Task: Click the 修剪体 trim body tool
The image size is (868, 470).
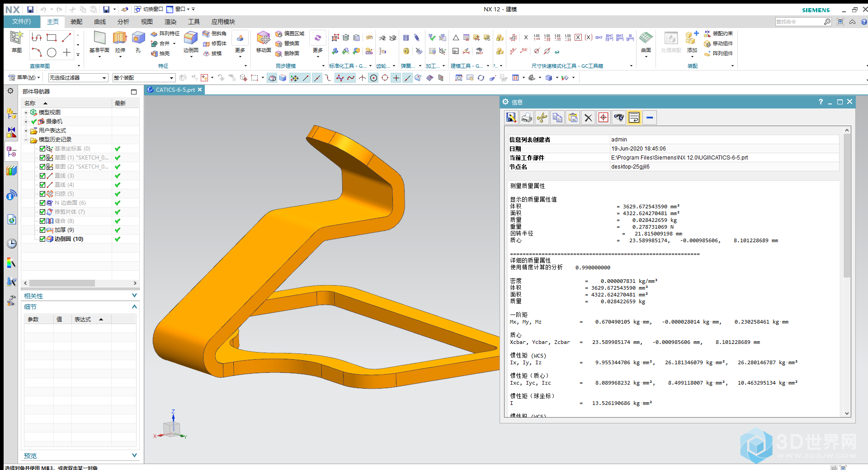Action: click(215, 43)
